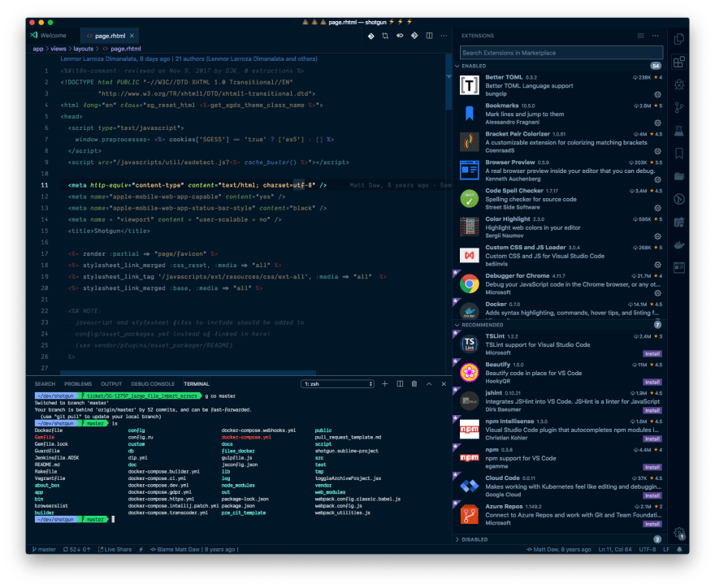Maximize the terminal panel with caret

429,384
